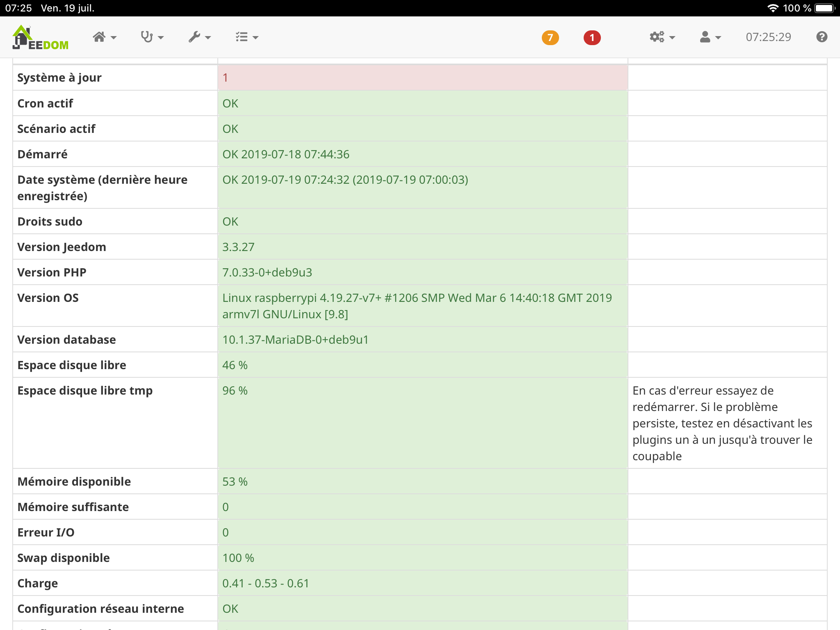Select the Erreur I/O label

point(46,532)
